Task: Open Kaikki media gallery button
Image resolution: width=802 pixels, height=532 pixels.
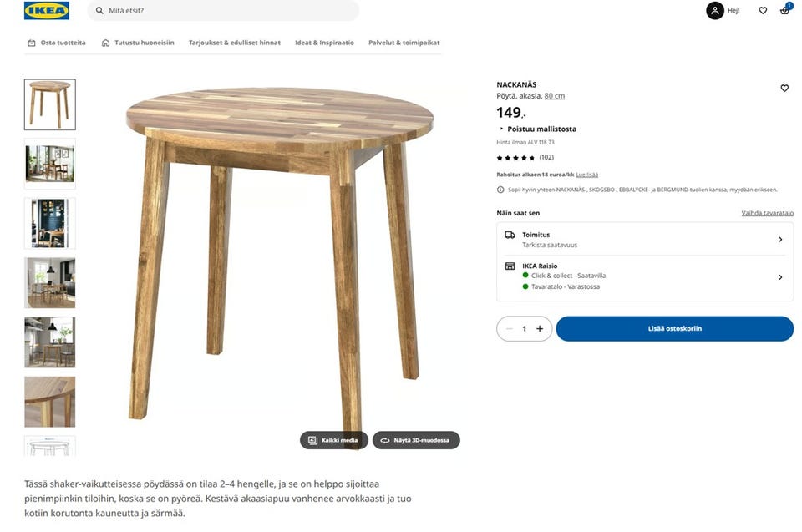Action: coord(333,440)
